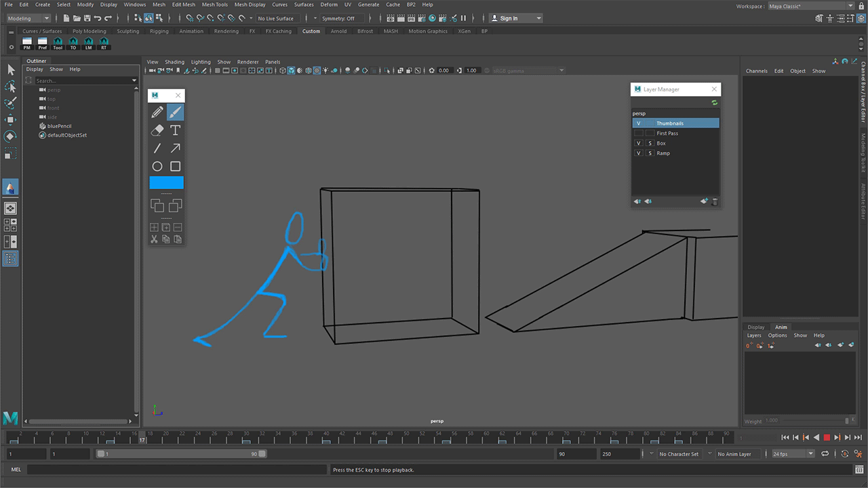Image resolution: width=868 pixels, height=488 pixels.
Task: Toggle visibility of the Box layer
Action: point(639,144)
